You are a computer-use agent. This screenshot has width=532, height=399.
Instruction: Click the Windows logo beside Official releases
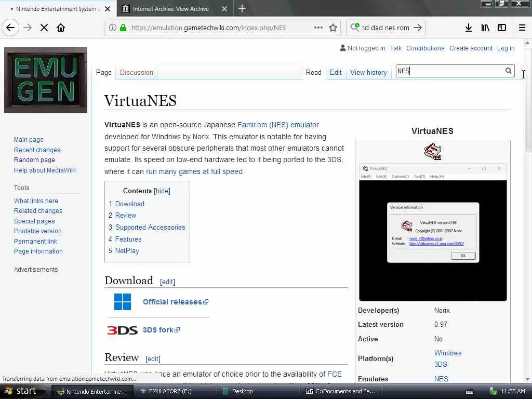coord(123,302)
